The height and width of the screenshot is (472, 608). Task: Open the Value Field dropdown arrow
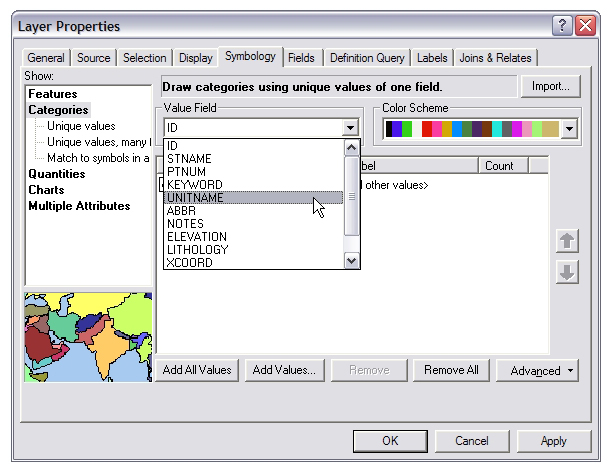tap(350, 128)
